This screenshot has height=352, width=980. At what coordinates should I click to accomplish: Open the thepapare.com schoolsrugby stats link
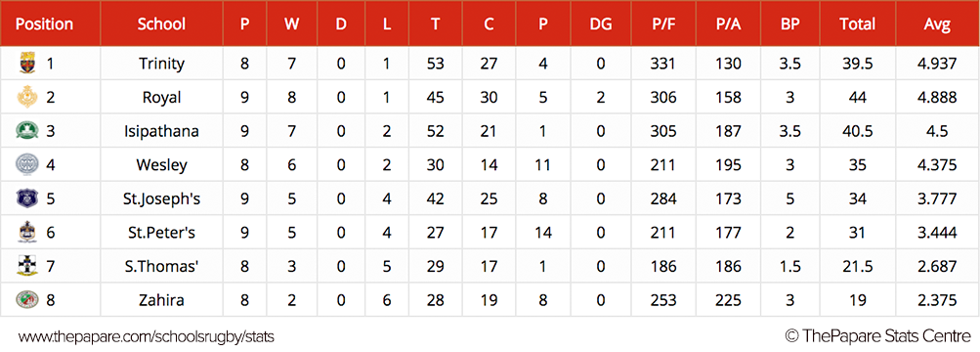[x=147, y=337]
